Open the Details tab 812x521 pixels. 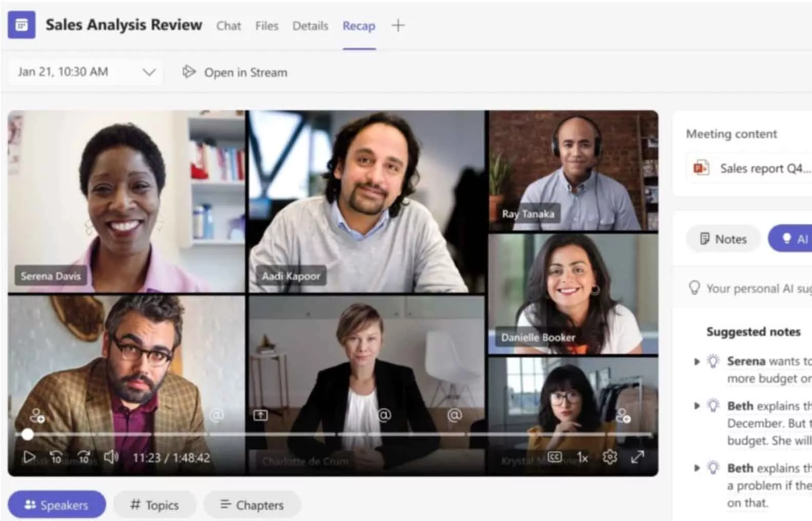pos(310,26)
